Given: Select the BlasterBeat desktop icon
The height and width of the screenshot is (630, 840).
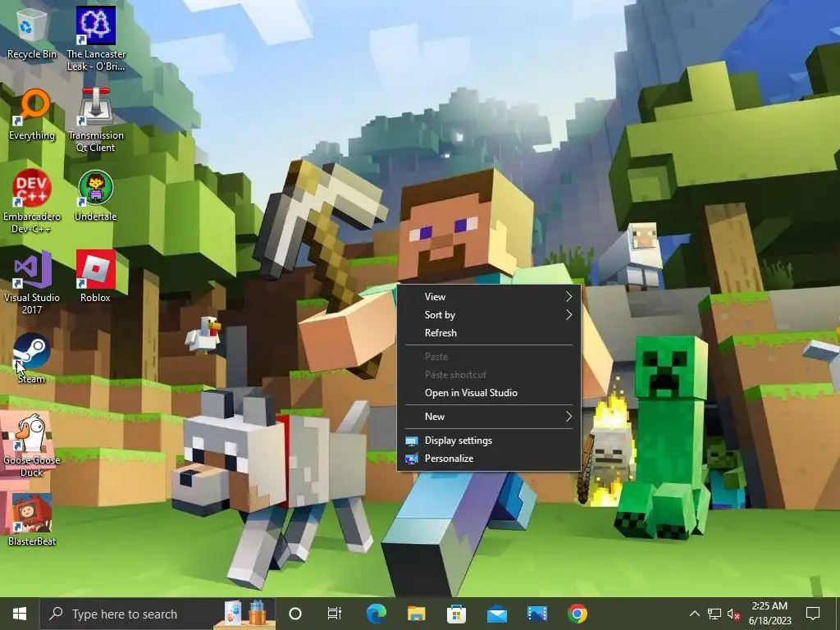Looking at the screenshot, I should click(x=32, y=519).
